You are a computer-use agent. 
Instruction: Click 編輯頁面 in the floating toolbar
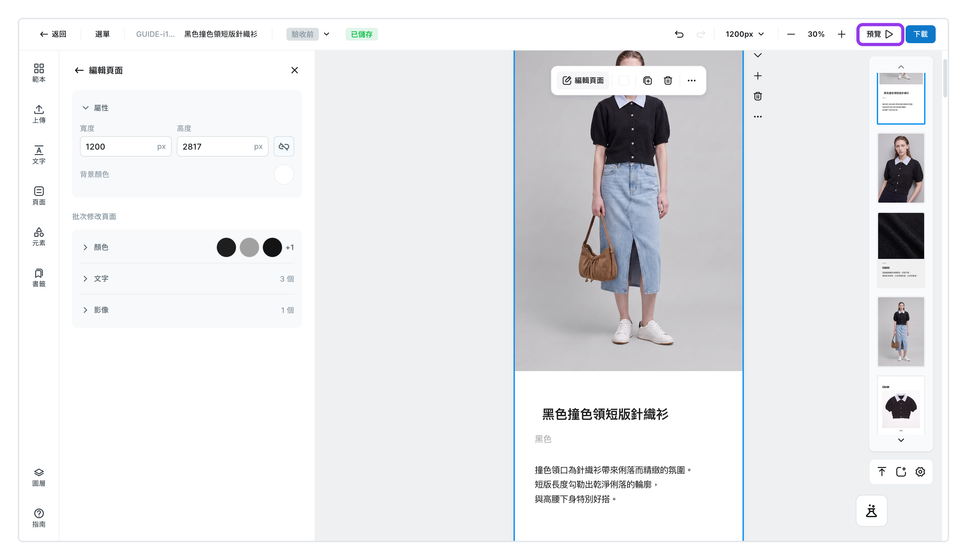tap(583, 81)
